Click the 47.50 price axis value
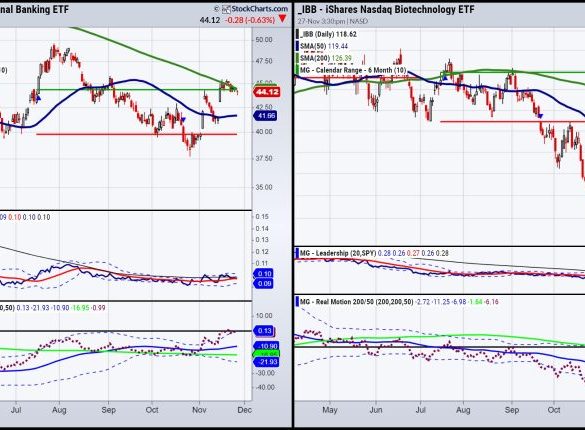 (264, 61)
